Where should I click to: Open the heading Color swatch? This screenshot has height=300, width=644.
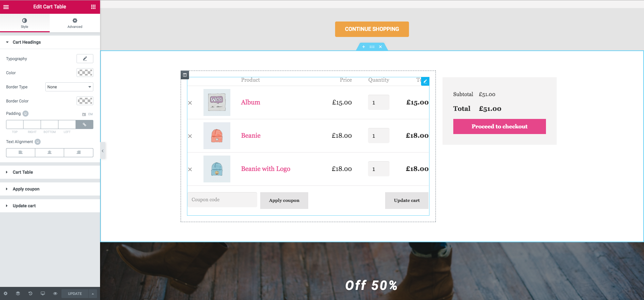click(x=85, y=73)
